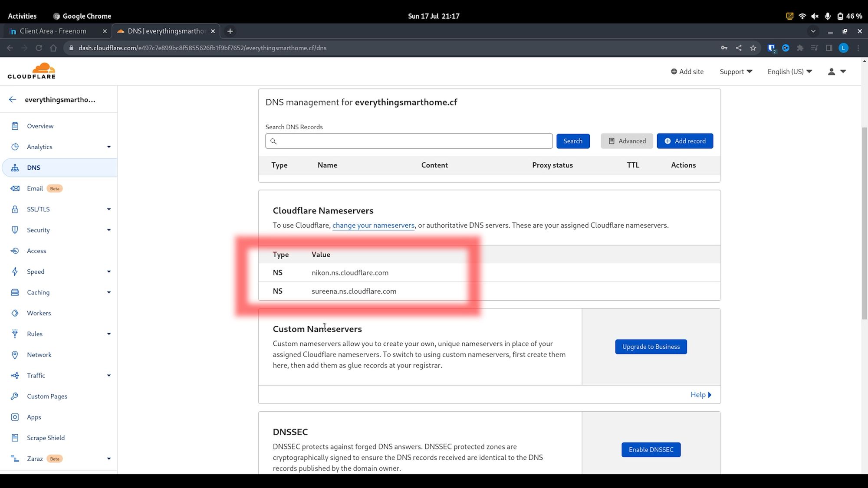Screen dimensions: 868x488
Task: Open Access from the sidebar
Action: pos(36,251)
